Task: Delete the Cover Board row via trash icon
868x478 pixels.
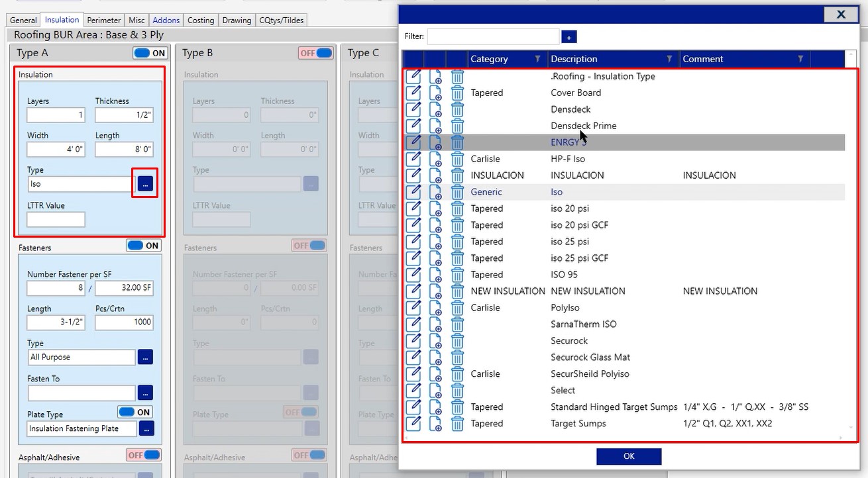Action: tap(457, 93)
